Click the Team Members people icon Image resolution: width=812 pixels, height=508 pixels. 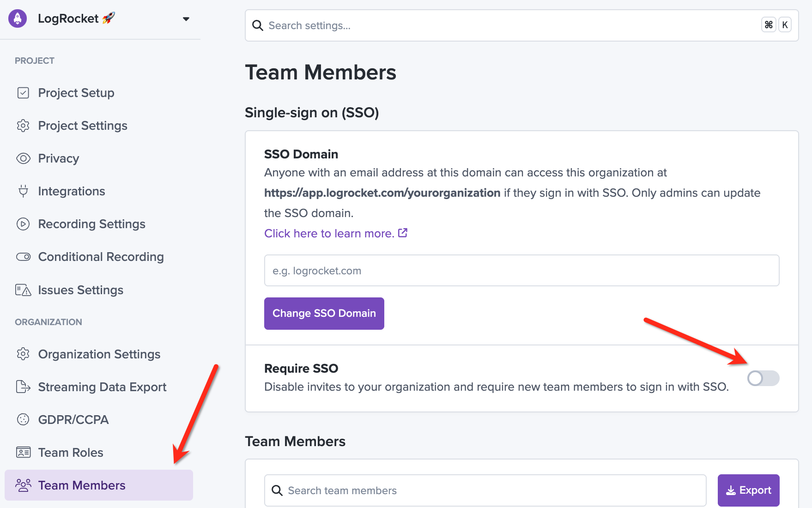[23, 485]
